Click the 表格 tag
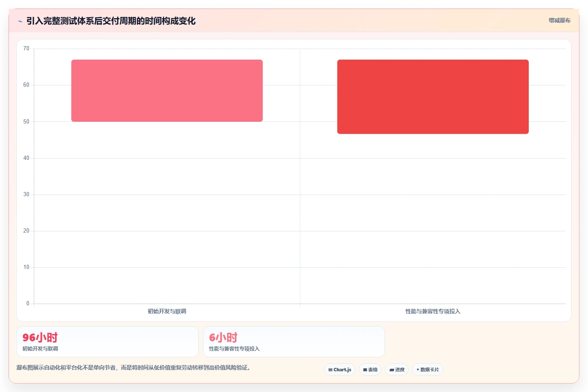588x392 pixels. [370, 370]
